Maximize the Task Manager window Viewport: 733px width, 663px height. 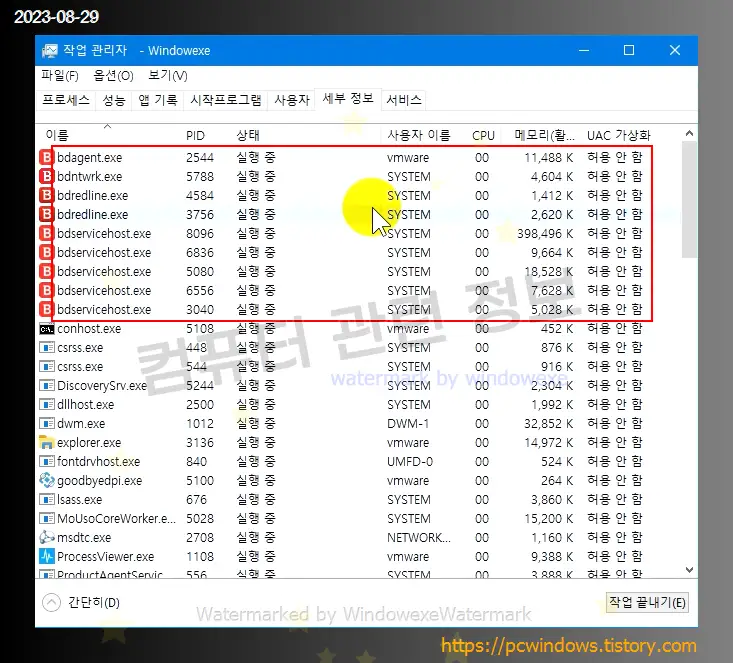coord(629,50)
